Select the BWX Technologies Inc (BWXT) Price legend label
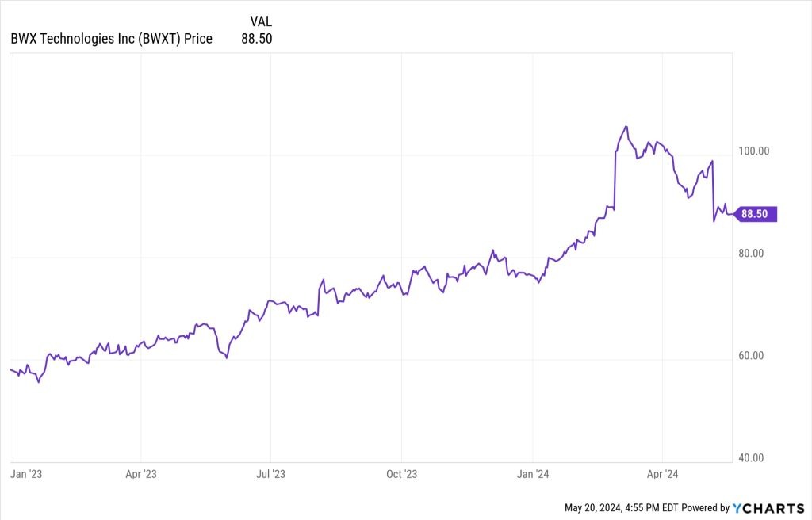 [x=111, y=38]
